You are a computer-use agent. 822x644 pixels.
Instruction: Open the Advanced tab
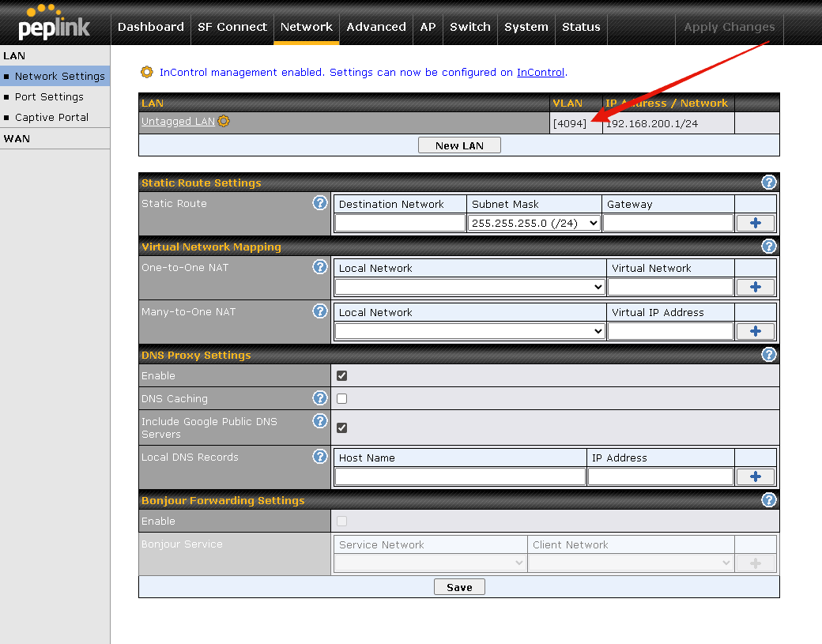(376, 27)
